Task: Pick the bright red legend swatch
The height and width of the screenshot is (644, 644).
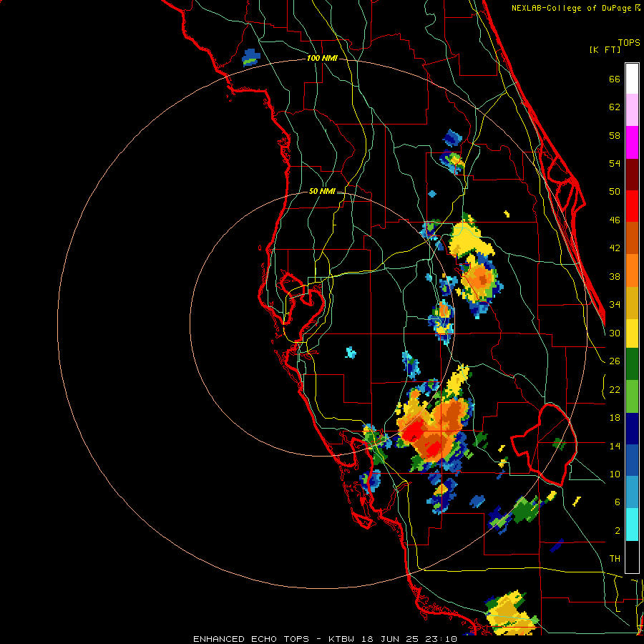Action: tap(632, 206)
